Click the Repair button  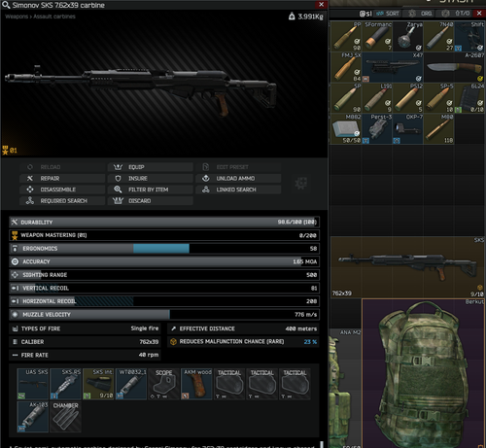coord(62,179)
